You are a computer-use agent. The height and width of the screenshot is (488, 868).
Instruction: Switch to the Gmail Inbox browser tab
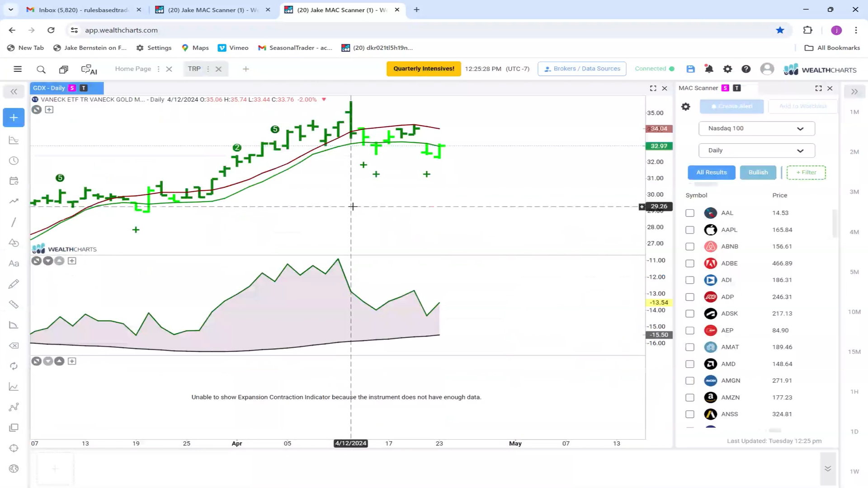(x=84, y=9)
